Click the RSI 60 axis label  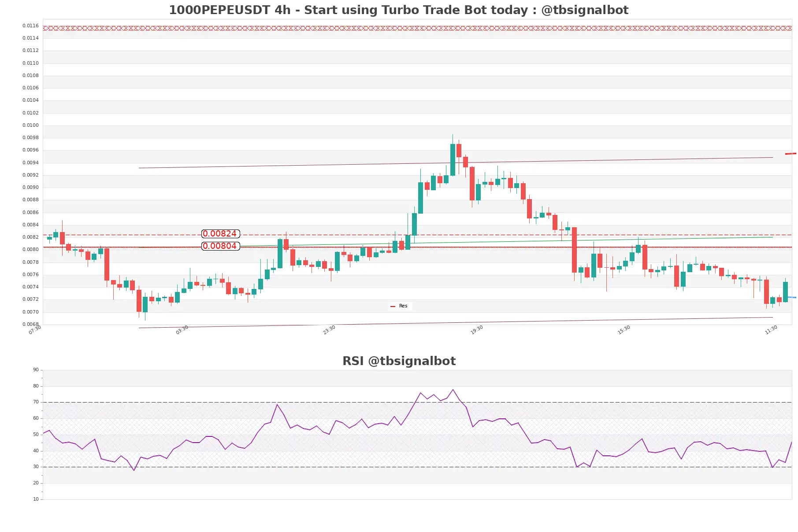[36, 418]
